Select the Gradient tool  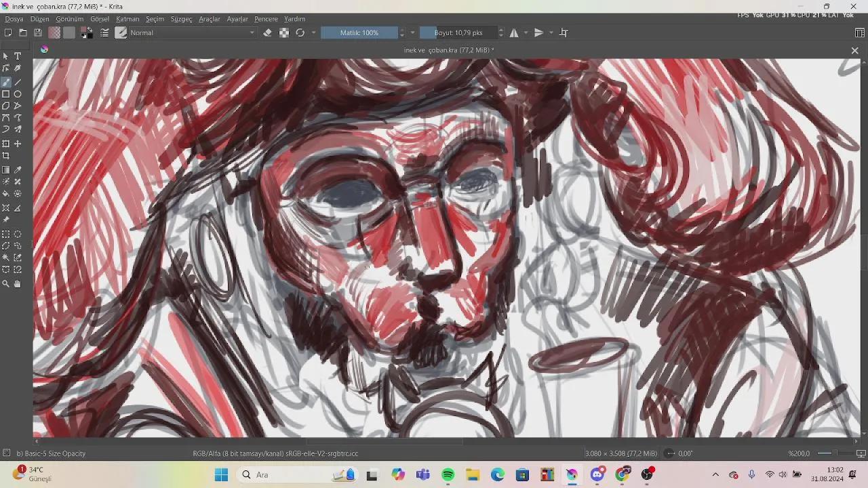click(x=5, y=170)
